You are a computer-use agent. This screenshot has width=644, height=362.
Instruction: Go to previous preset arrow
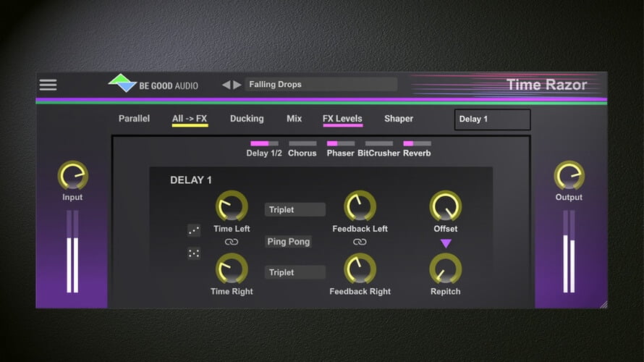click(226, 85)
